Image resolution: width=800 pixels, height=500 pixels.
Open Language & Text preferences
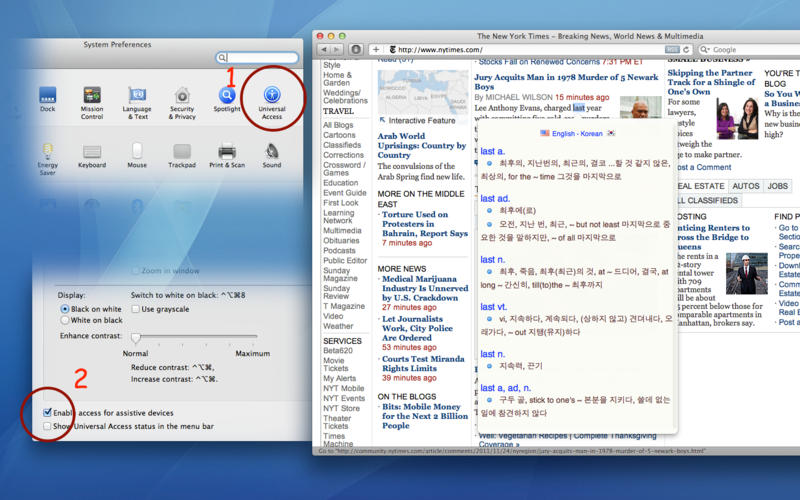tap(137, 103)
